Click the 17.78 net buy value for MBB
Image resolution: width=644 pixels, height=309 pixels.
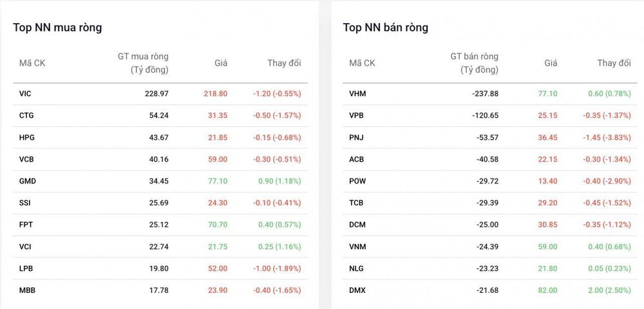pyautogui.click(x=158, y=290)
